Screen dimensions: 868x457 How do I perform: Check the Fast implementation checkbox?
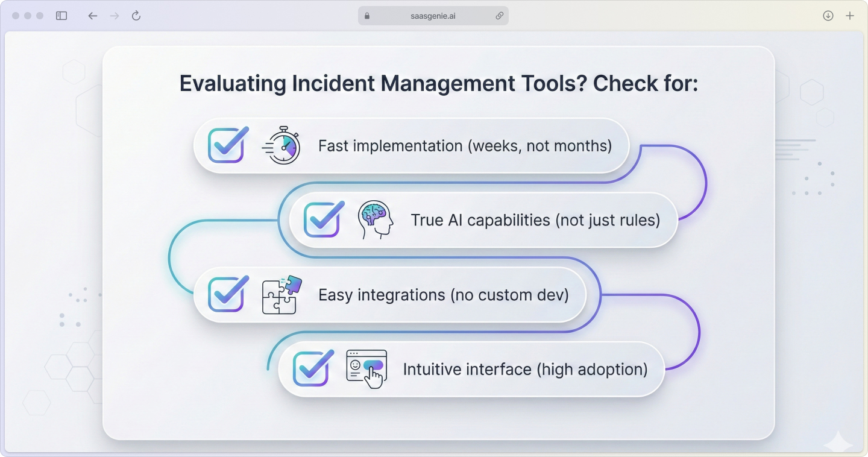click(227, 145)
